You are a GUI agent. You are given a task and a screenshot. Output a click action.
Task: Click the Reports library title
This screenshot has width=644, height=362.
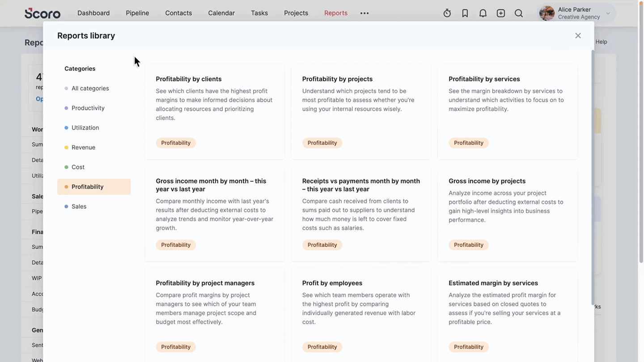(86, 36)
